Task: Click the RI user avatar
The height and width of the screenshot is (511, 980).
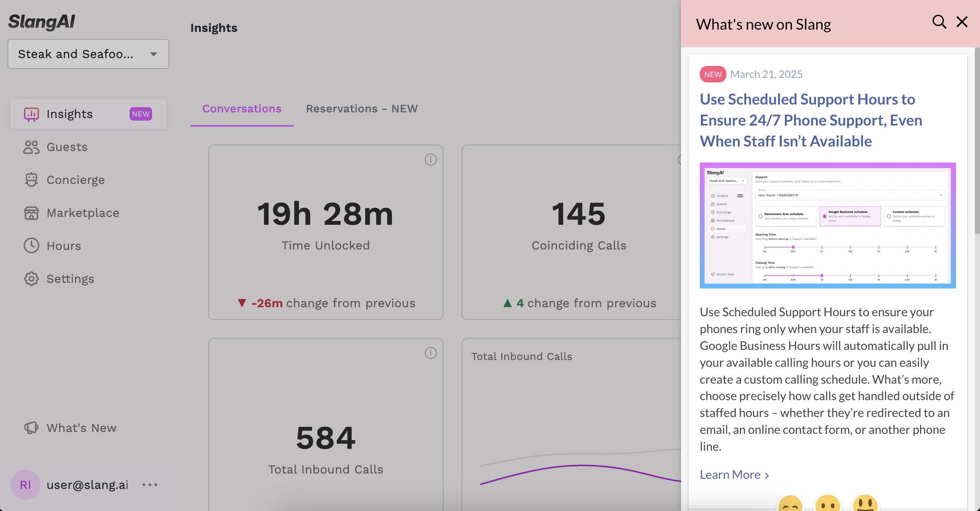Action: [x=25, y=484]
